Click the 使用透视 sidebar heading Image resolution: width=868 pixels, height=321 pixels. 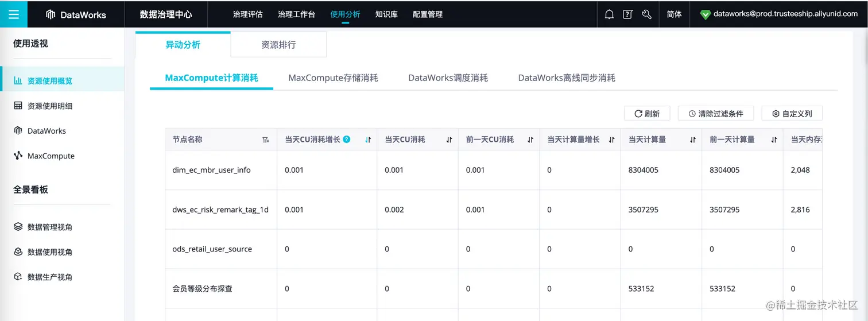point(30,43)
